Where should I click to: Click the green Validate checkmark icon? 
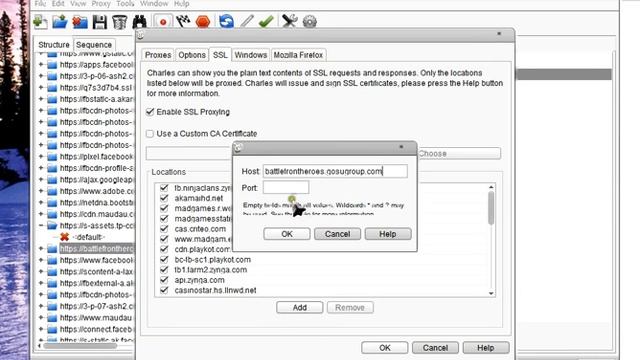(266, 21)
